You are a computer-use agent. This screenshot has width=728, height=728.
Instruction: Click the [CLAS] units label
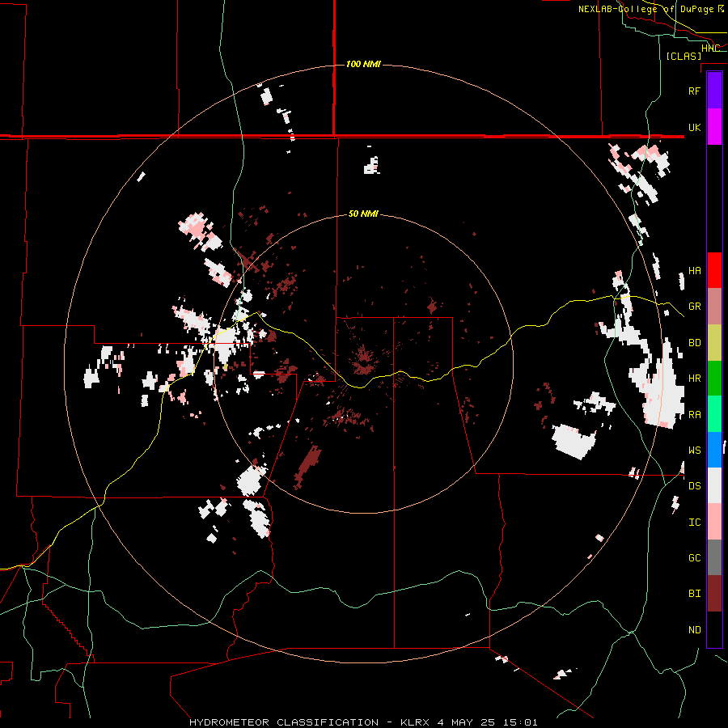[684, 57]
